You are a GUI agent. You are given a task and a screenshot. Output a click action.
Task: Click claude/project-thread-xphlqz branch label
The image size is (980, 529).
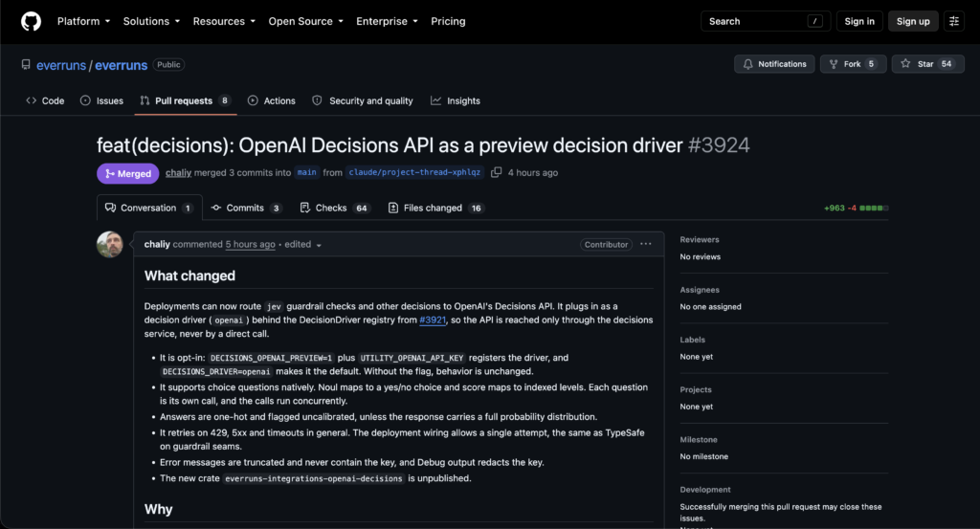pos(415,172)
